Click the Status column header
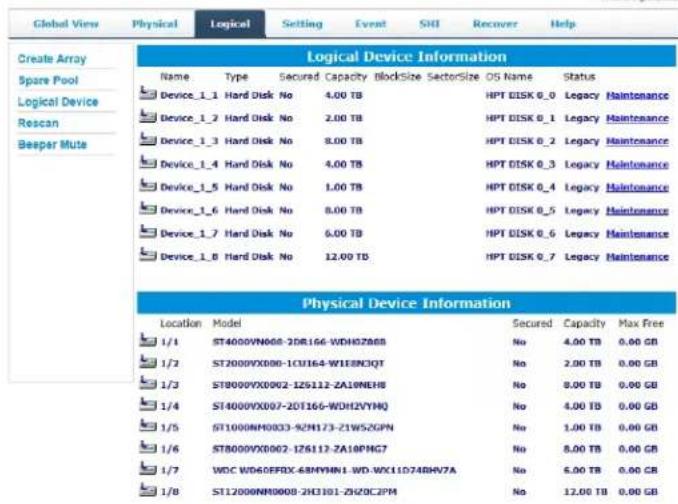The image size is (678, 504). pos(579,77)
